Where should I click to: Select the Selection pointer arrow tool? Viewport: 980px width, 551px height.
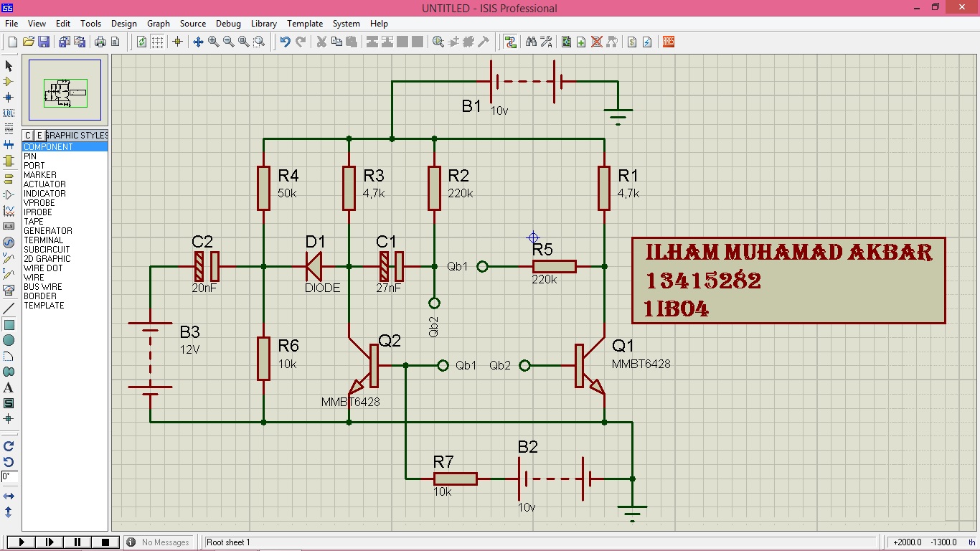tap(9, 65)
